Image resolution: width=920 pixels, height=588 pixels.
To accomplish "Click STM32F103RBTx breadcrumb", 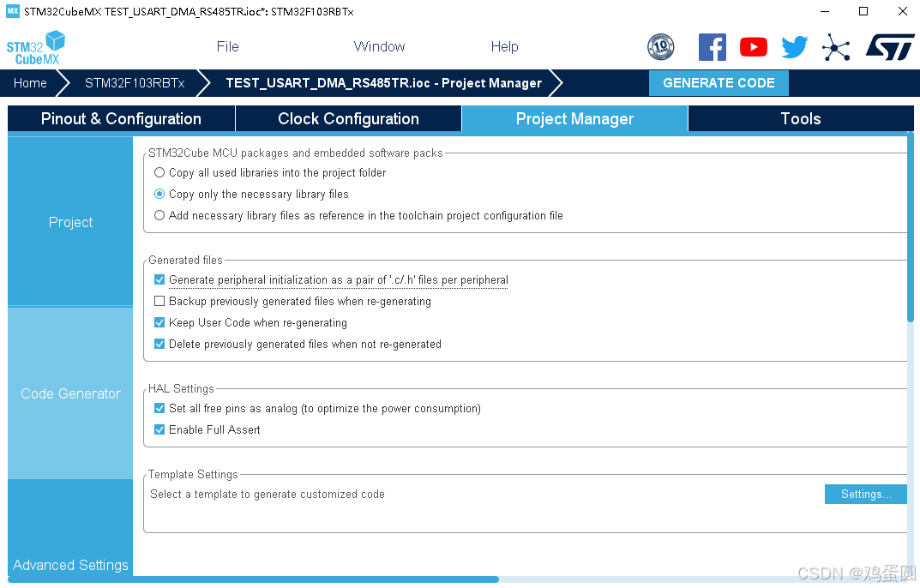I will tap(135, 83).
